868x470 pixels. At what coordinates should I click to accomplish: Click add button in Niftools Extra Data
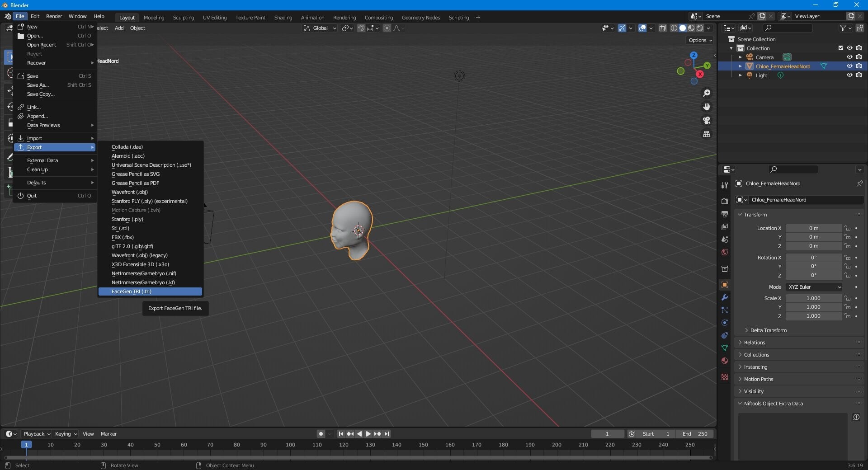click(856, 417)
